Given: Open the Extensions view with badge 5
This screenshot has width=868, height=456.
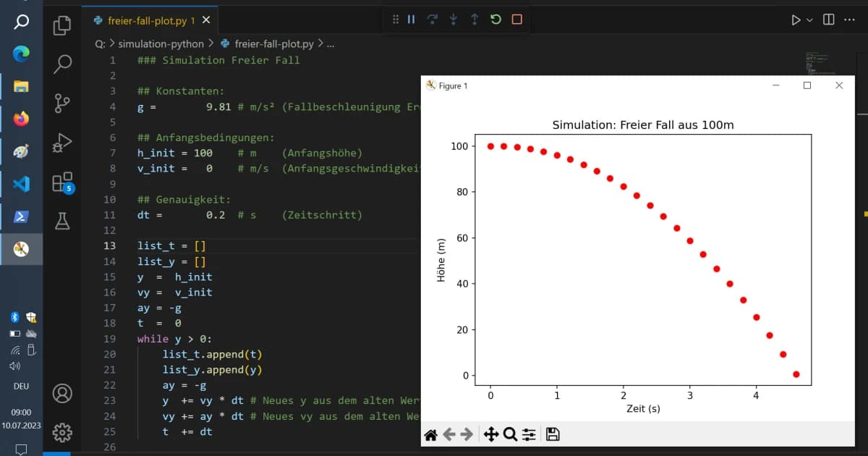Looking at the screenshot, I should [x=63, y=182].
